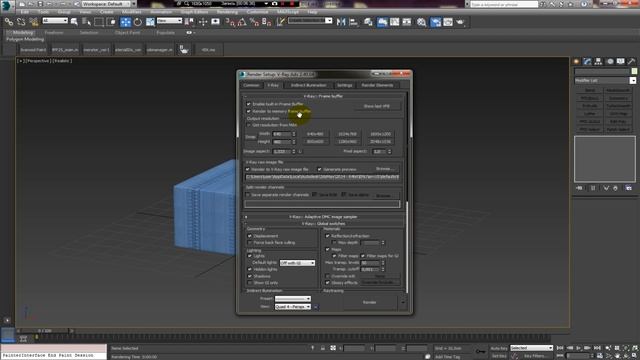Image resolution: width=640 pixels, height=360 pixels.
Task: Switch to Indirect illumination tab
Action: tap(309, 85)
